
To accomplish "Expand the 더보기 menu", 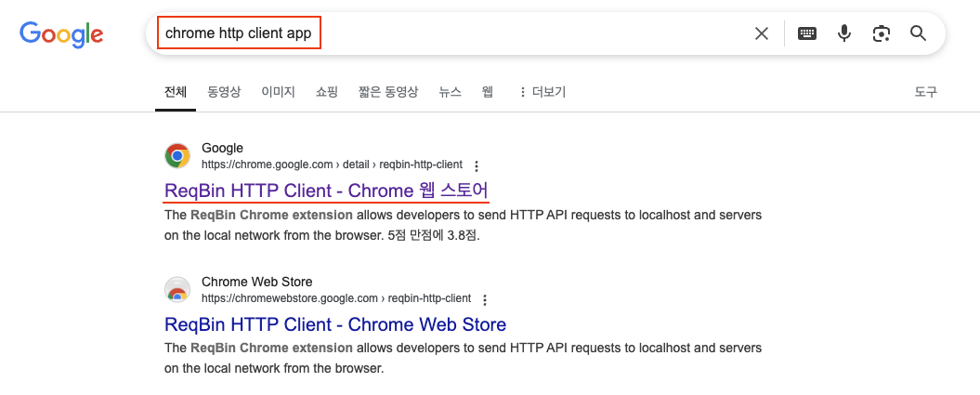I will pyautogui.click(x=542, y=93).
